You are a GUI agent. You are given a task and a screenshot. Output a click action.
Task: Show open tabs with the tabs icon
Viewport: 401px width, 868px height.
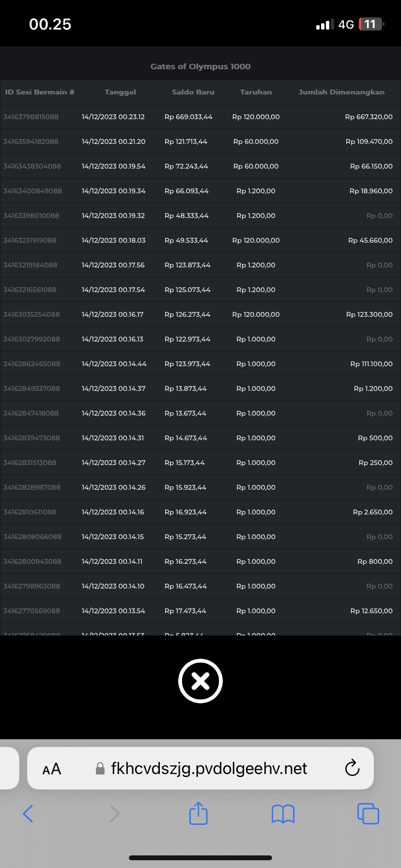click(368, 814)
